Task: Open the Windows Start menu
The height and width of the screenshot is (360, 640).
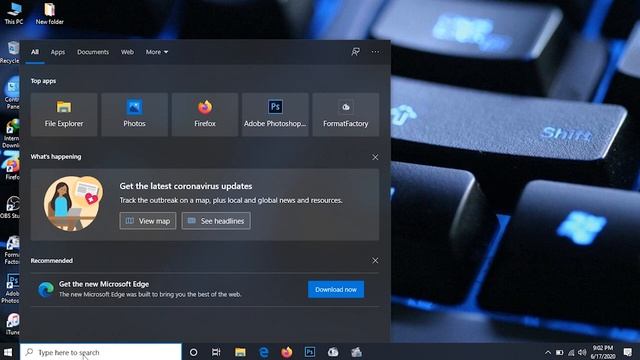Action: point(8,352)
